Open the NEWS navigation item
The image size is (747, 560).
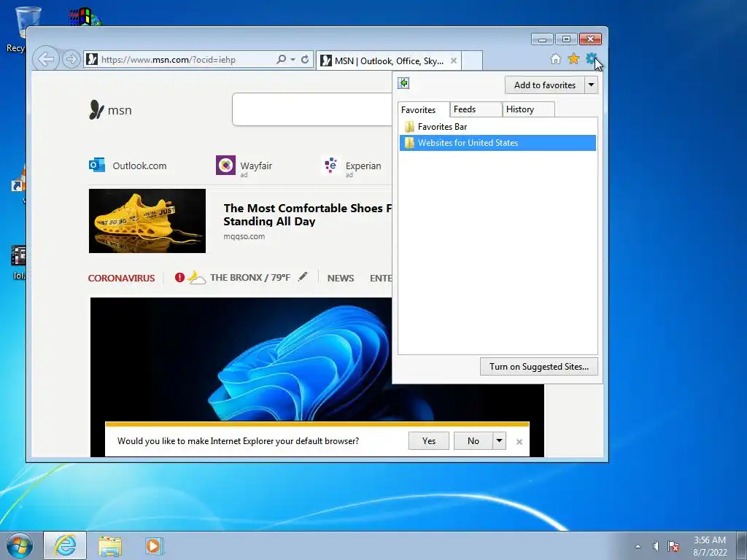click(341, 278)
